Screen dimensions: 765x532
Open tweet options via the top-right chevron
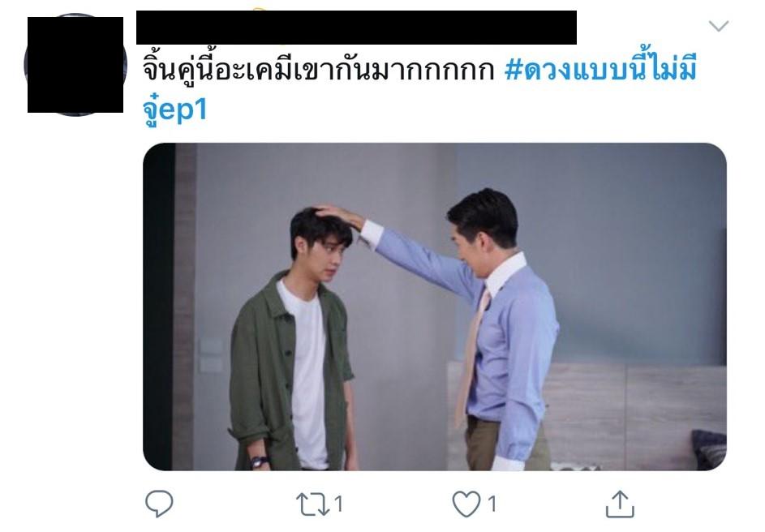[x=719, y=26]
